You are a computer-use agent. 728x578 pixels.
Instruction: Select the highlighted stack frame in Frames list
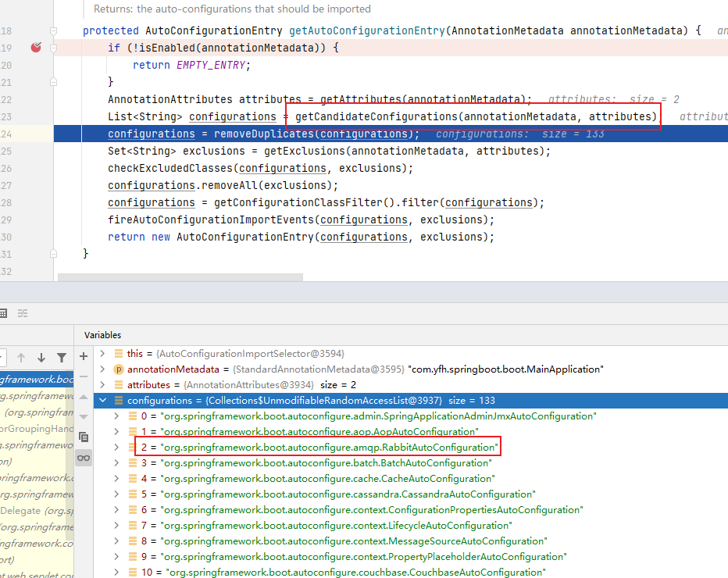[37, 380]
